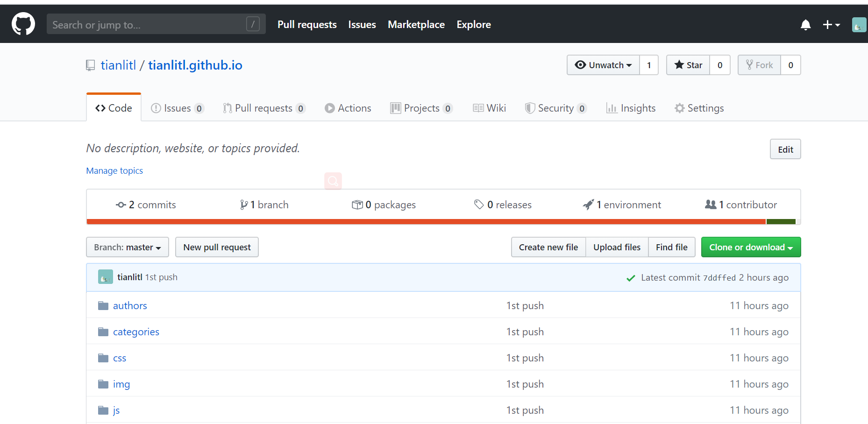Click the contributors people icon

pos(711,205)
